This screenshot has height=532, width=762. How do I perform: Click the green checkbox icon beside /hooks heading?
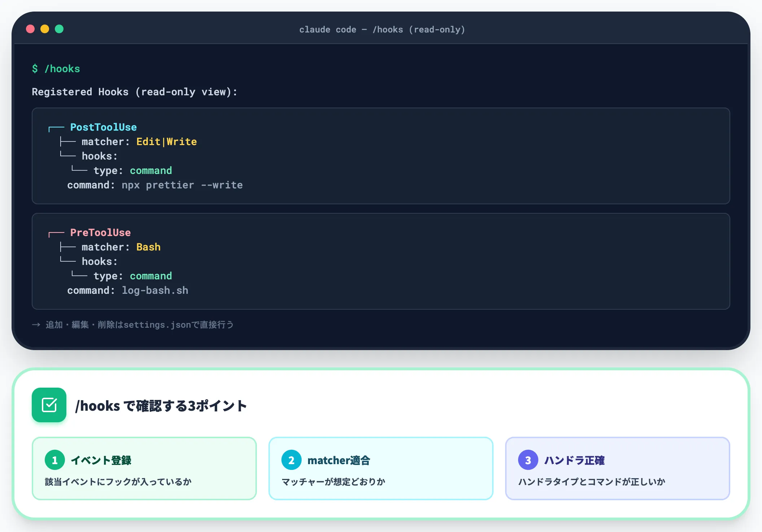49,405
